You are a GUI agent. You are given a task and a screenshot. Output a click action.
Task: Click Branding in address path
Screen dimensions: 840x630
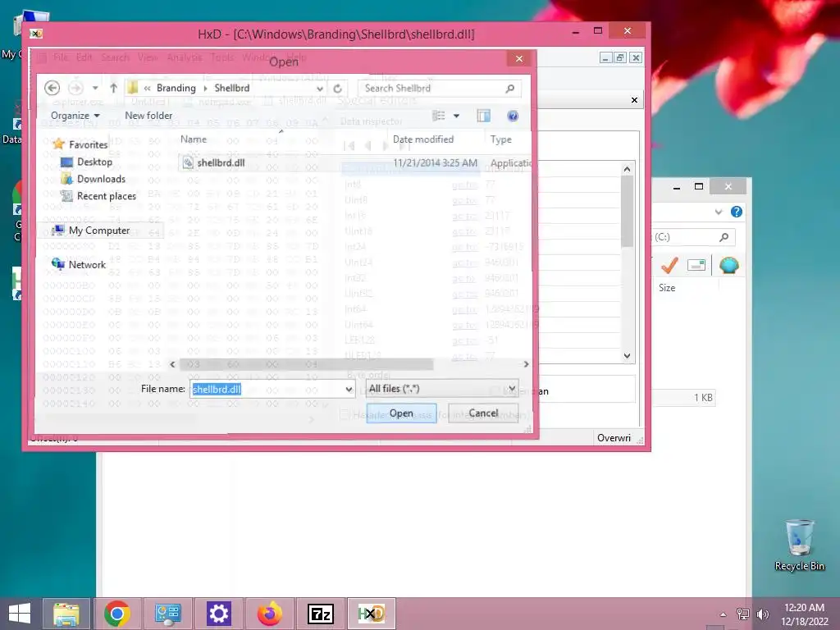[x=176, y=89]
